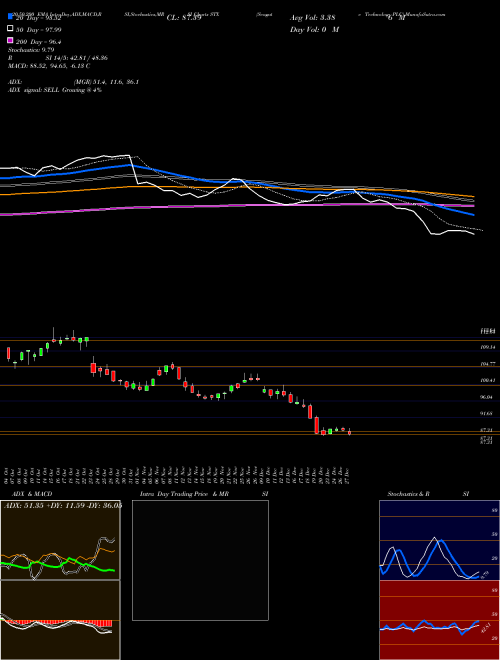This screenshot has height=660, width=500.
Task: Click the ADX +DY -DY values header
Action: (63, 506)
